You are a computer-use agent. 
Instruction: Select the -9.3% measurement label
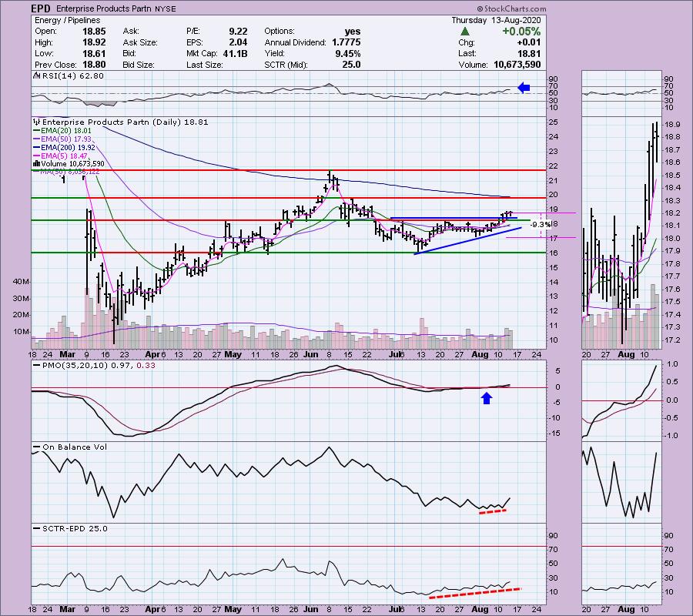pos(541,225)
